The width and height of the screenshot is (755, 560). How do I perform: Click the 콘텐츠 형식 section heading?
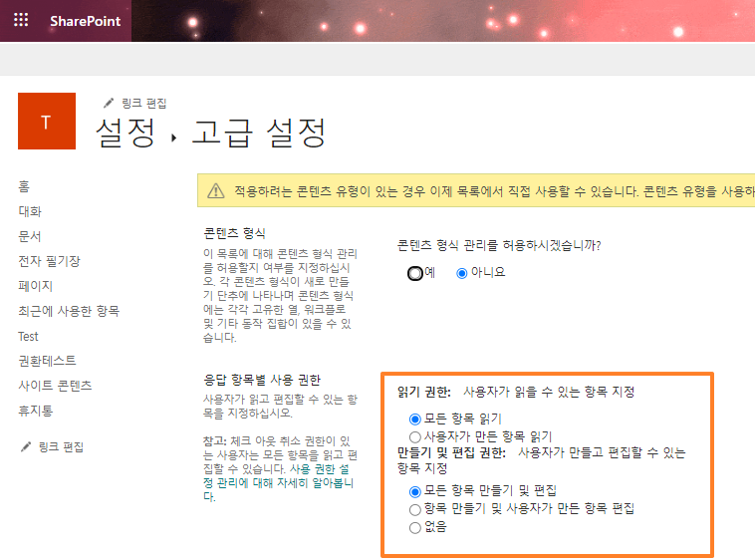click(x=234, y=233)
